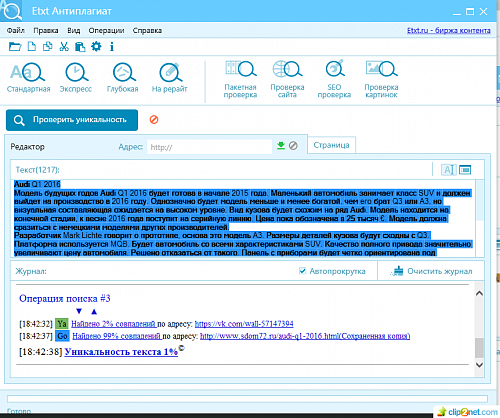Click the journal scrollbar thumb
500x418 pixels.
pyautogui.click(x=479, y=348)
